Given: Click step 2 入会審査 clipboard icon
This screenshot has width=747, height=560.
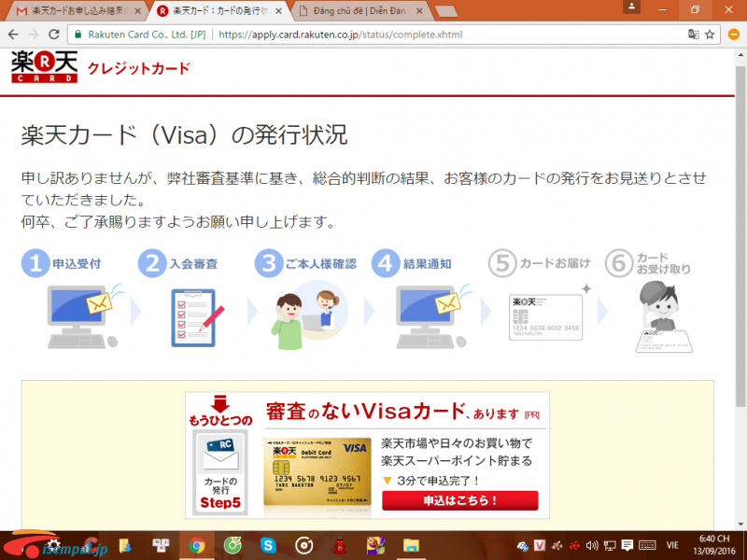Looking at the screenshot, I should 197,317.
